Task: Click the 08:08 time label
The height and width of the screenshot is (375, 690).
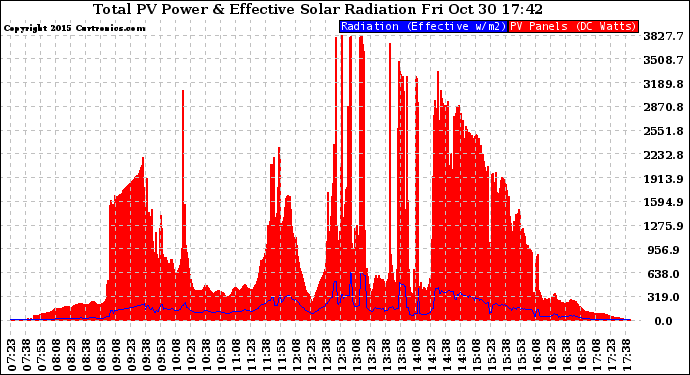Action: [57, 354]
